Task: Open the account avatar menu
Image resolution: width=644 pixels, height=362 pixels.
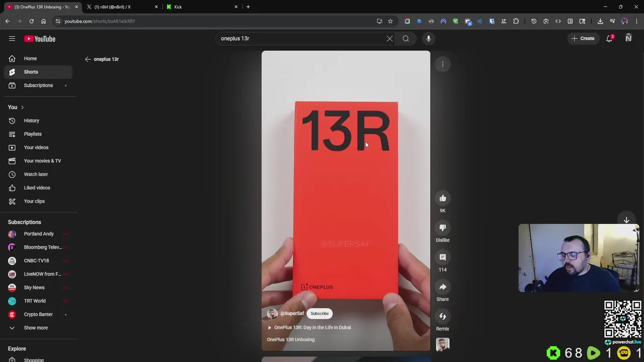Action: (x=628, y=38)
